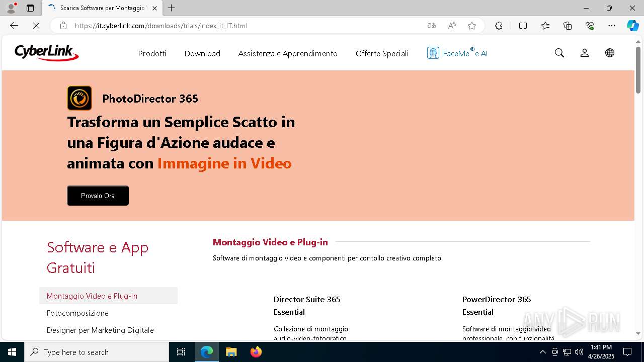Open the collections icon
Image resolution: width=644 pixels, height=362 pixels.
pyautogui.click(x=568, y=26)
